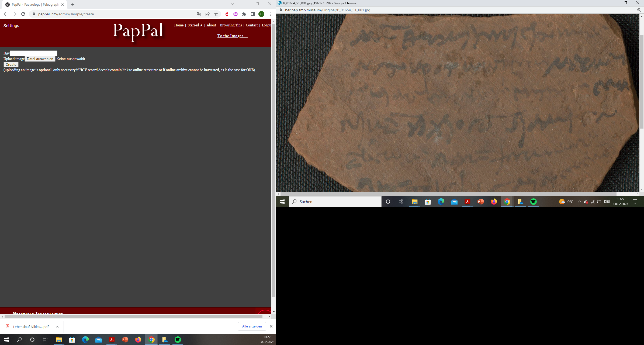Viewport: 644px width, 345px height.
Task: Open Mail app from bottom taskbar
Action: click(98, 340)
